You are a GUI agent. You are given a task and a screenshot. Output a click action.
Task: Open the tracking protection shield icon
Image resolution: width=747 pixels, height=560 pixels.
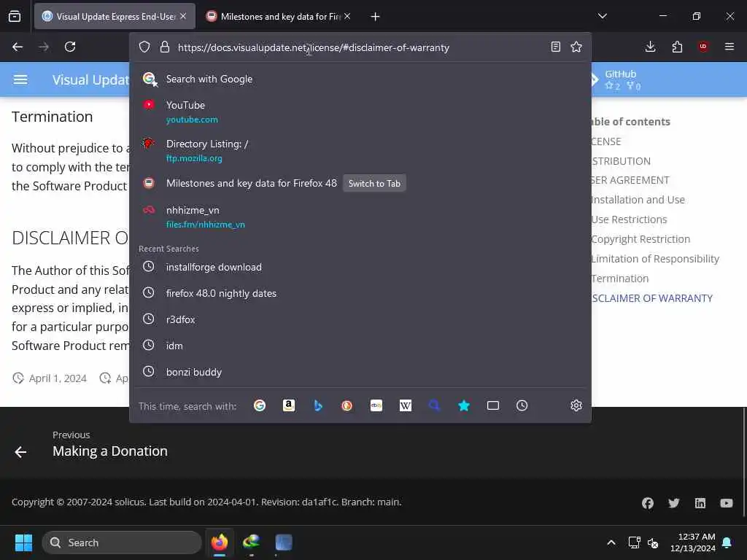point(144,47)
